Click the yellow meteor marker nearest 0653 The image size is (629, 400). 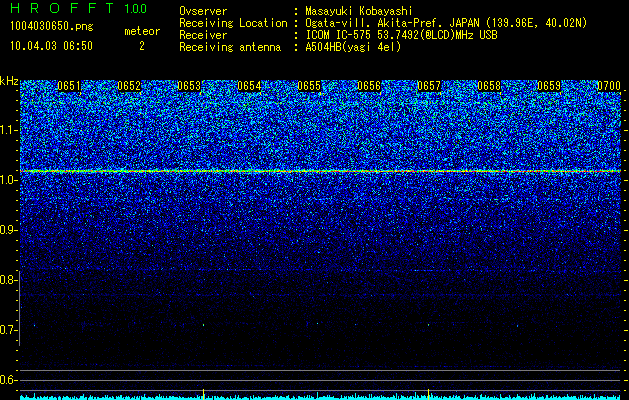tap(203, 394)
